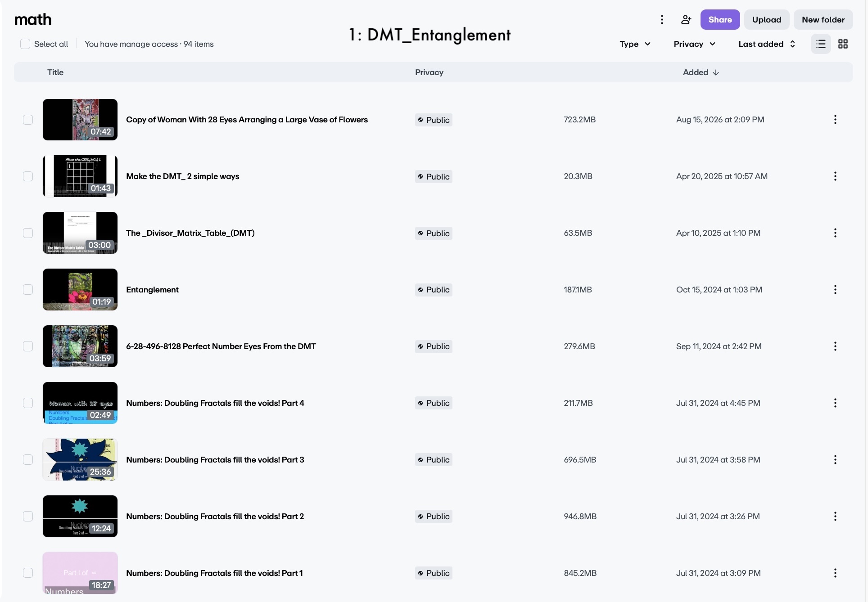Open more options for Doubling Fractals Part 4
The height and width of the screenshot is (602, 868).
point(835,403)
